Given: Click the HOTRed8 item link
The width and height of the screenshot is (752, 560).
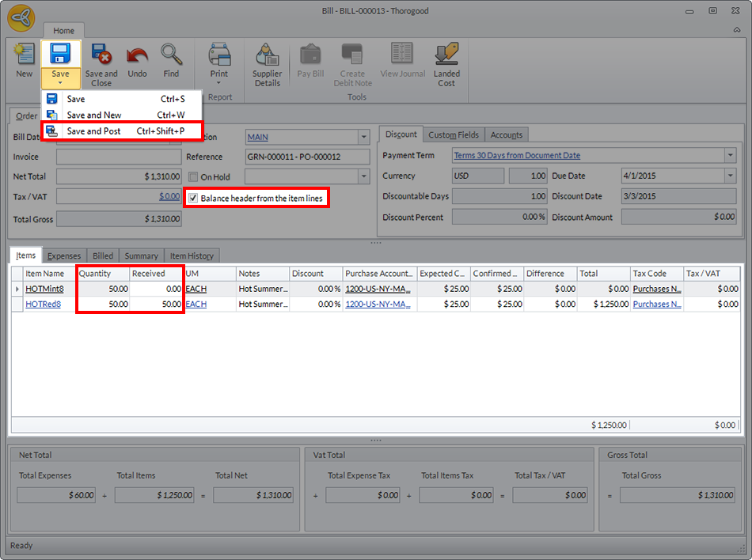Looking at the screenshot, I should pyautogui.click(x=43, y=304).
